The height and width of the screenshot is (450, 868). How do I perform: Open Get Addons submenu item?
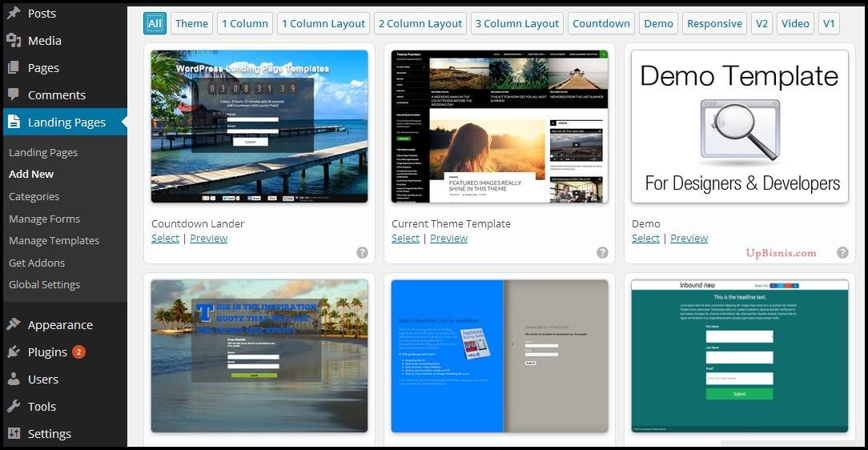click(x=37, y=263)
